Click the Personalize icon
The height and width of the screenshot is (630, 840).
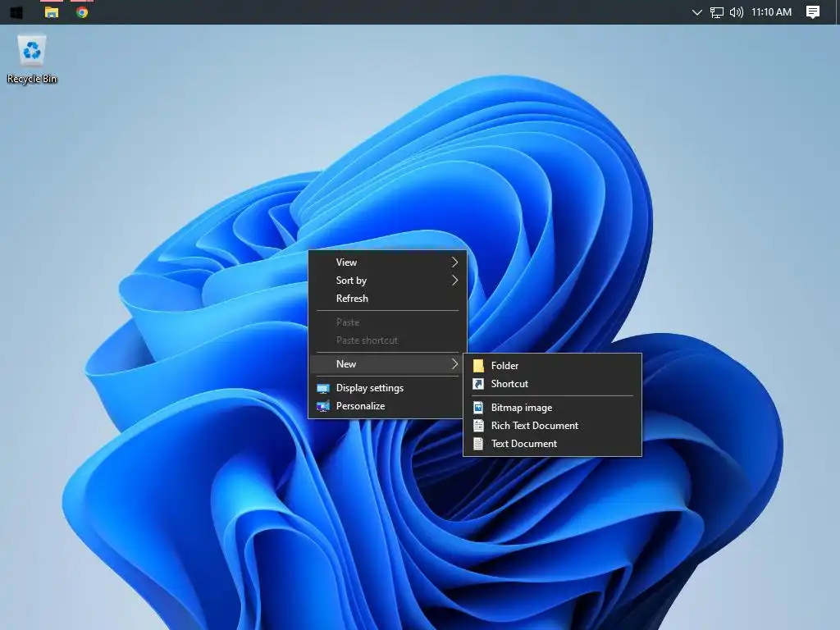click(323, 407)
